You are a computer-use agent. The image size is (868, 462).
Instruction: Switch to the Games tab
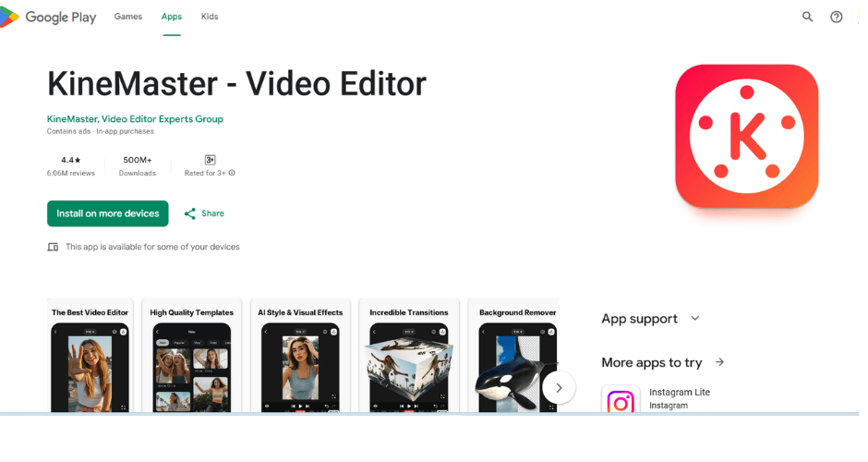pos(127,17)
